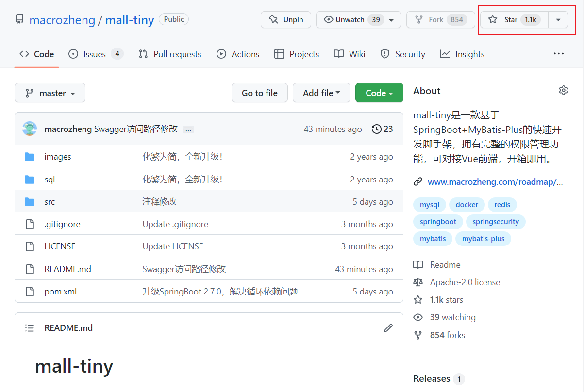
Task: Expand the master branch selector
Action: [50, 93]
